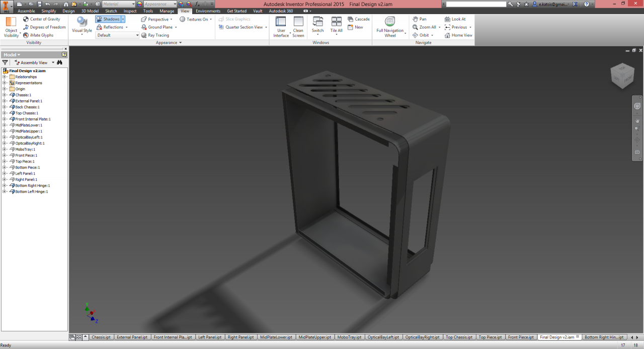Expand the MoboTray:1 tree node
The height and width of the screenshot is (349, 644).
pos(4,149)
